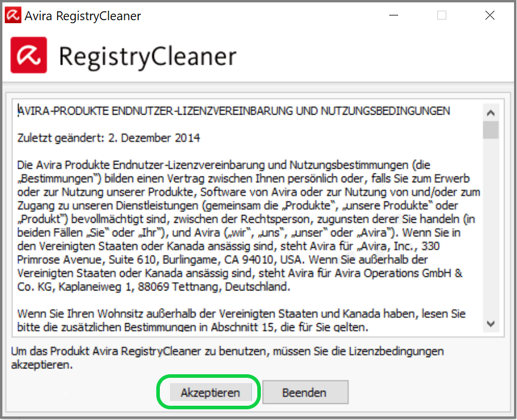The width and height of the screenshot is (517, 420).
Task: Click the heading 'AVIRA-PRODUKTE ENDNUTZER-LIZENZVEREINBARUNG'
Action: point(155,110)
